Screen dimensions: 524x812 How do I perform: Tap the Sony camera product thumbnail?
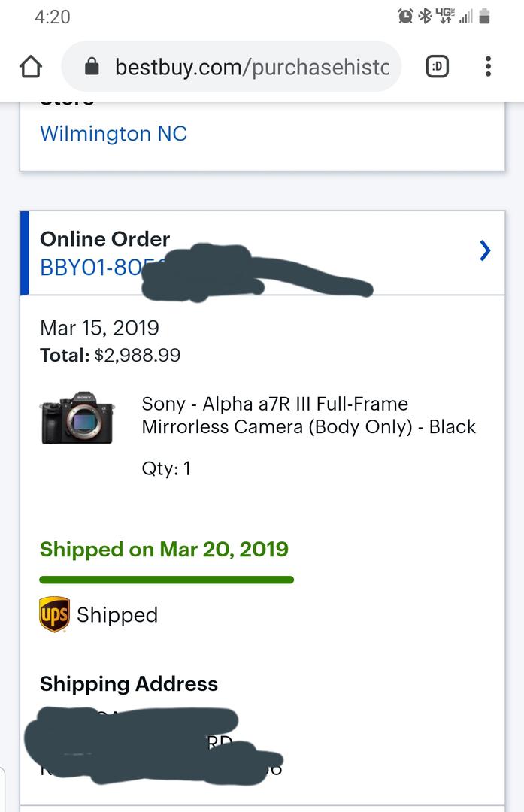coord(77,418)
